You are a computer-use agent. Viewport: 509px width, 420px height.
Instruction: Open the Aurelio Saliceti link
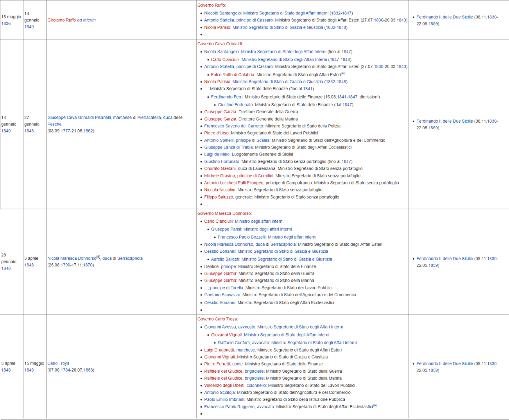pyautogui.click(x=225, y=259)
